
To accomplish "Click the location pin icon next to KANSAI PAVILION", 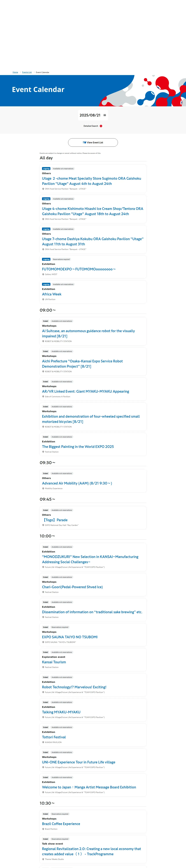I will (43, 742).
